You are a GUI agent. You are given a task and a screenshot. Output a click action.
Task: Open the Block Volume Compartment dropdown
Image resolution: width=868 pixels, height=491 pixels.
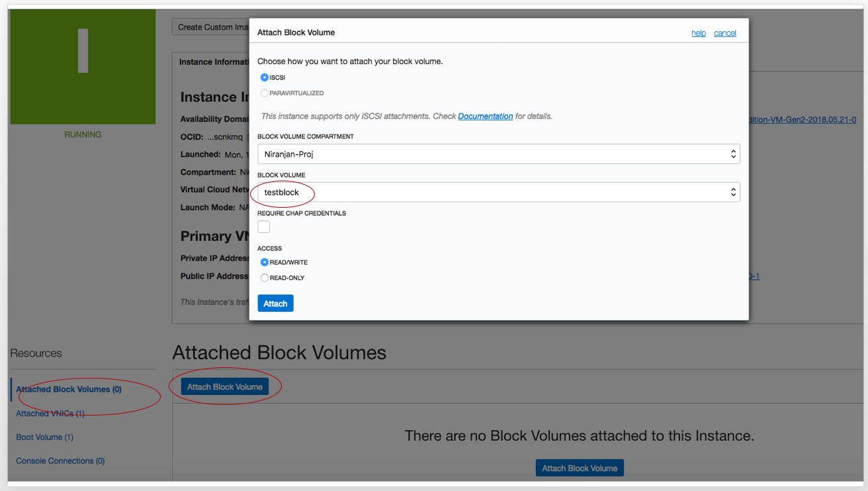point(498,154)
